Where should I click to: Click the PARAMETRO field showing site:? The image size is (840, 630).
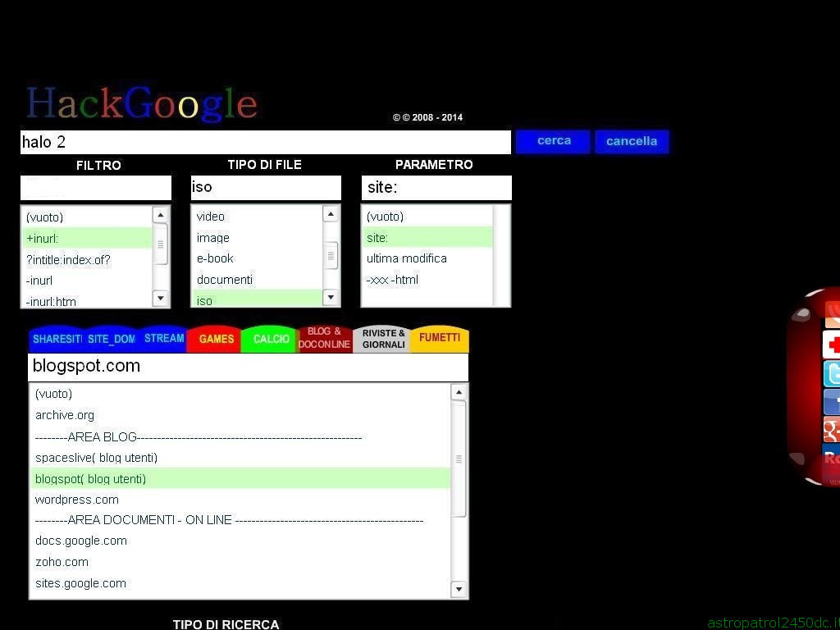[436, 188]
